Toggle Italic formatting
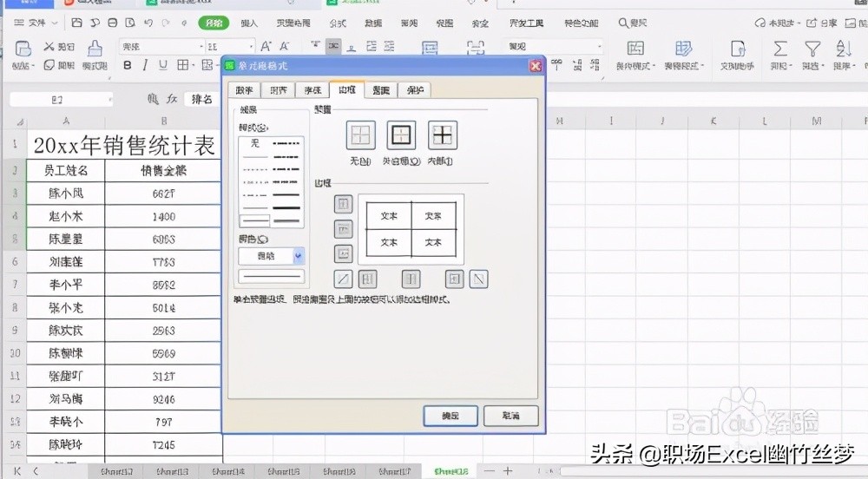The height and width of the screenshot is (479, 868). [x=145, y=65]
